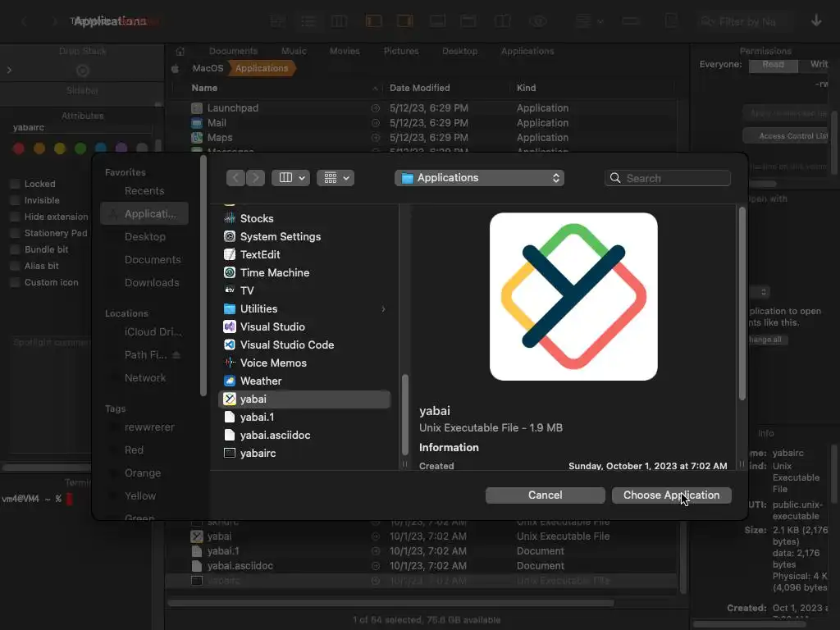Select the TV app in the list
This screenshot has width=840, height=630.
click(x=304, y=290)
